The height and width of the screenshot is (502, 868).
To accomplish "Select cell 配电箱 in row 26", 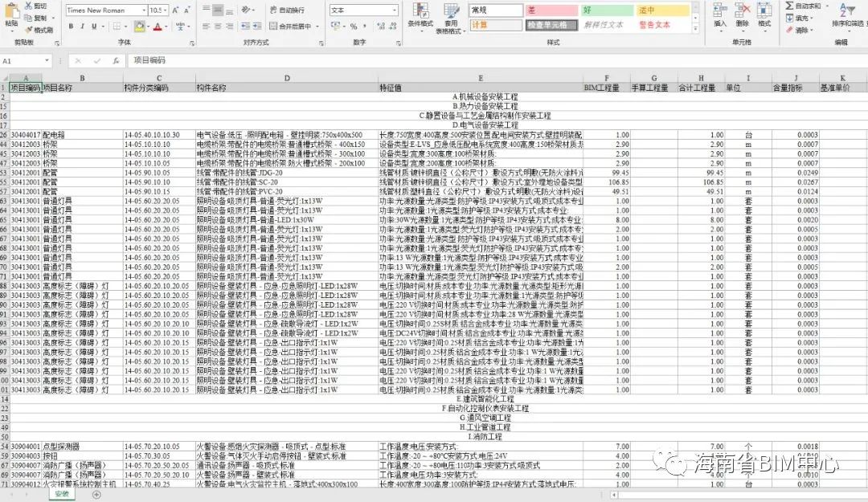I will click(x=82, y=134).
